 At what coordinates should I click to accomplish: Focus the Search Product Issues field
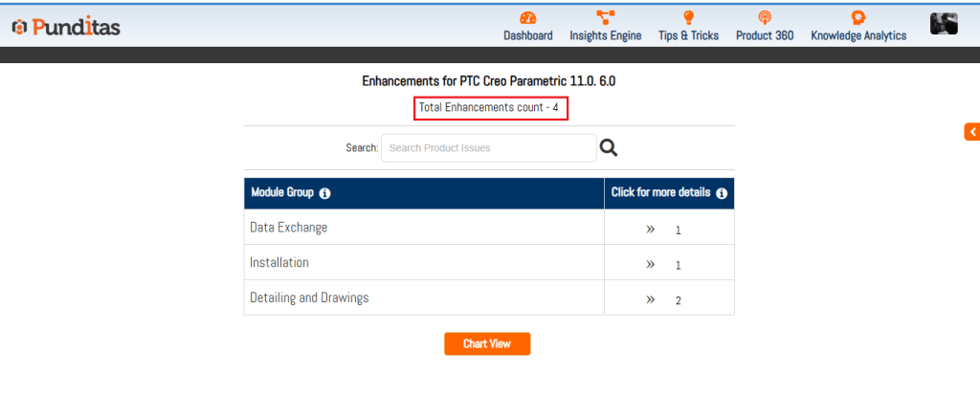488,148
